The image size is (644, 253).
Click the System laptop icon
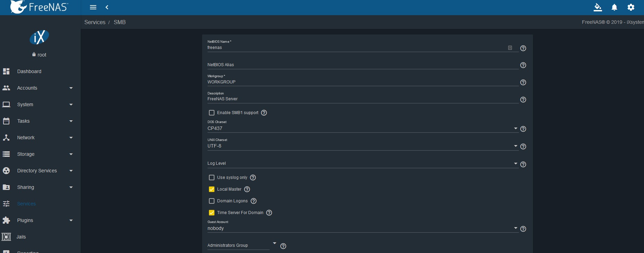point(6,104)
